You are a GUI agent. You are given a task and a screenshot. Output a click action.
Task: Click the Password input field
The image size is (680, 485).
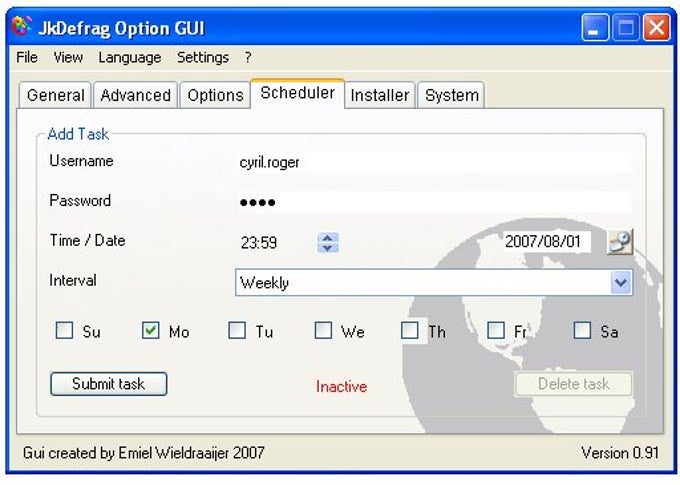pyautogui.click(x=433, y=202)
